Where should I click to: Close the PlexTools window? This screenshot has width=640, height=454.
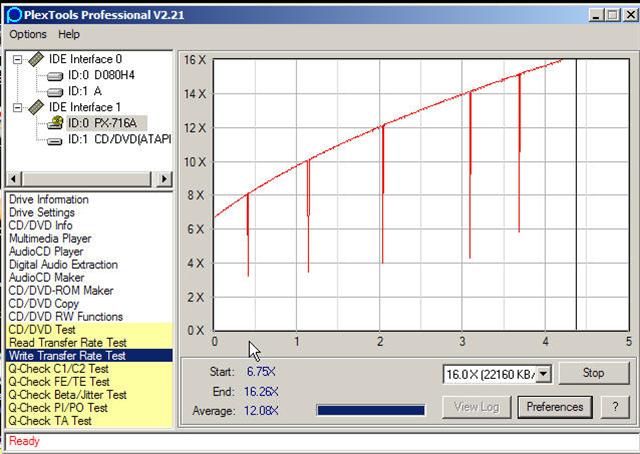click(630, 16)
